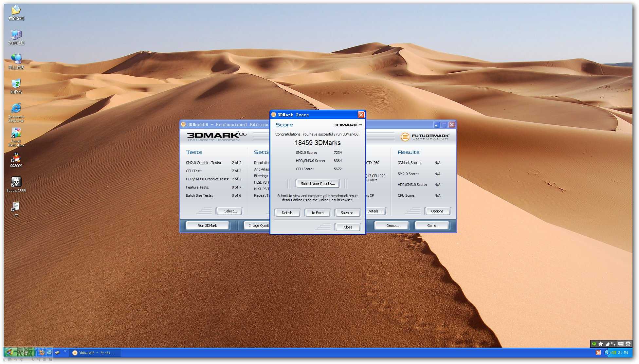639x364 pixels.
Task: Click the Start button on taskbar
Action: 19,353
